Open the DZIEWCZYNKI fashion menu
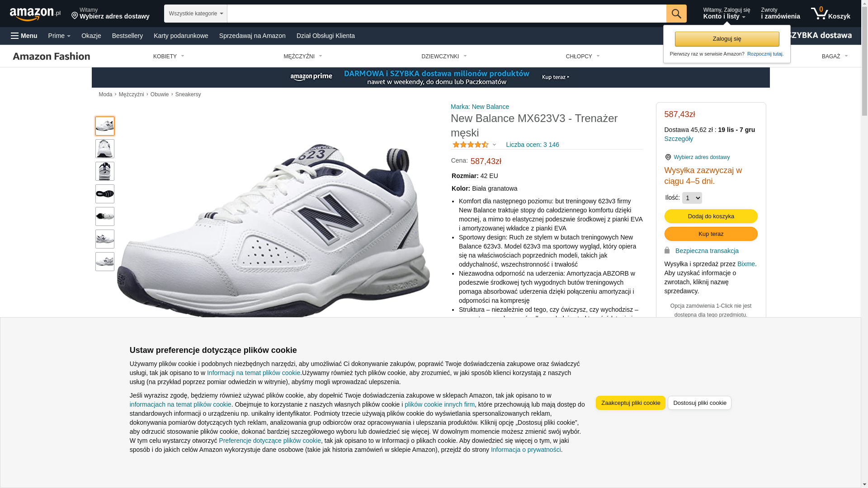Screen dimensions: 868x488 click(x=444, y=56)
